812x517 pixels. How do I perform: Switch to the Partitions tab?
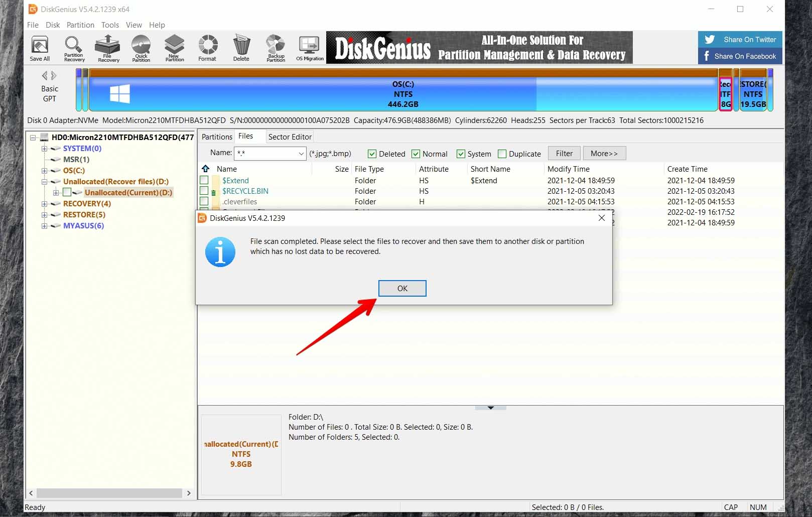[217, 137]
